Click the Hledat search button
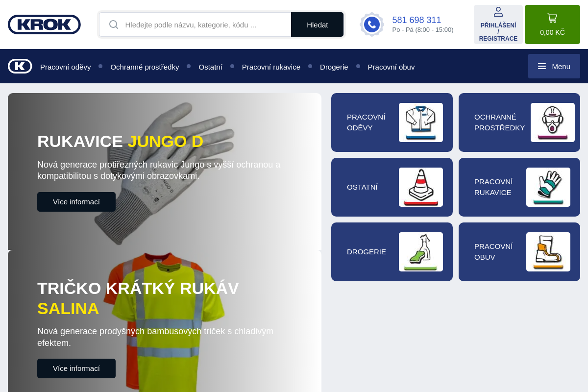This screenshot has height=392, width=588. 318,24
